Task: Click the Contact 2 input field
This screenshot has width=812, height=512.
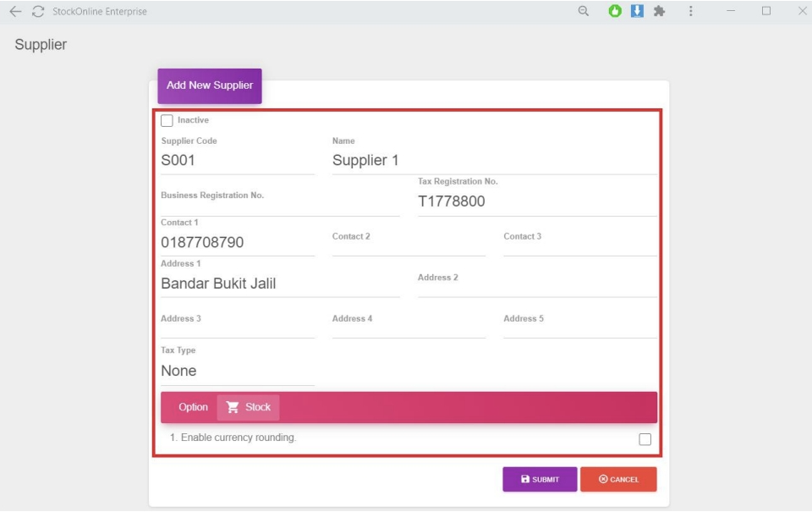Action: 409,243
